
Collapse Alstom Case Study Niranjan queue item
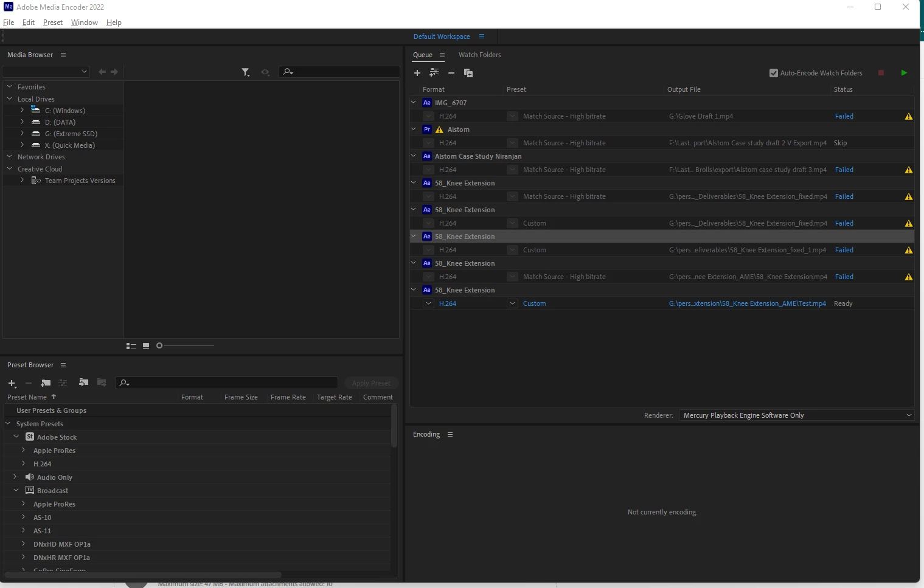[x=414, y=156]
